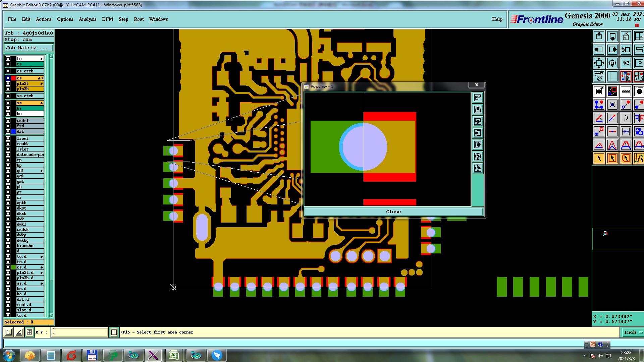Open the Excel icon in taskbar
Viewport: 644px width, 362px height.
tap(174, 355)
